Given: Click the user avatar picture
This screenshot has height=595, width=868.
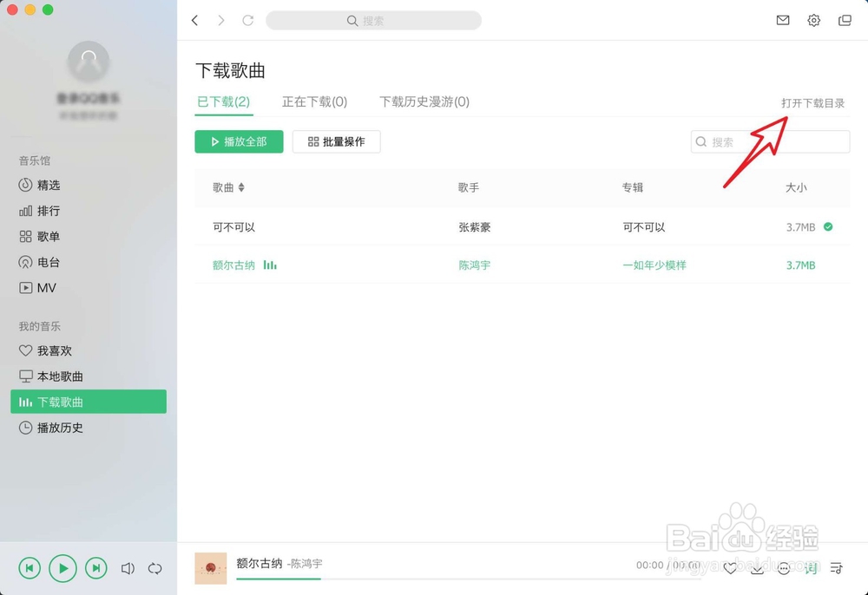Looking at the screenshot, I should [89, 62].
